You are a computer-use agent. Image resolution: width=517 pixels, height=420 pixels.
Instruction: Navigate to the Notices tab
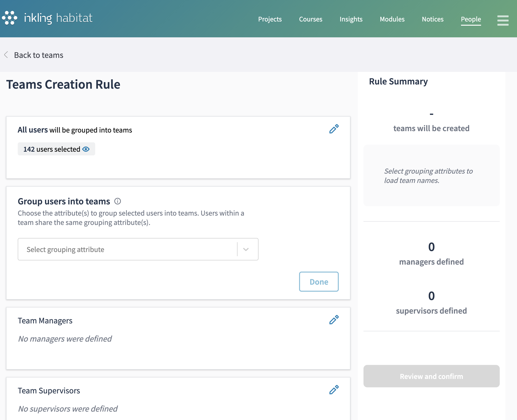click(432, 19)
